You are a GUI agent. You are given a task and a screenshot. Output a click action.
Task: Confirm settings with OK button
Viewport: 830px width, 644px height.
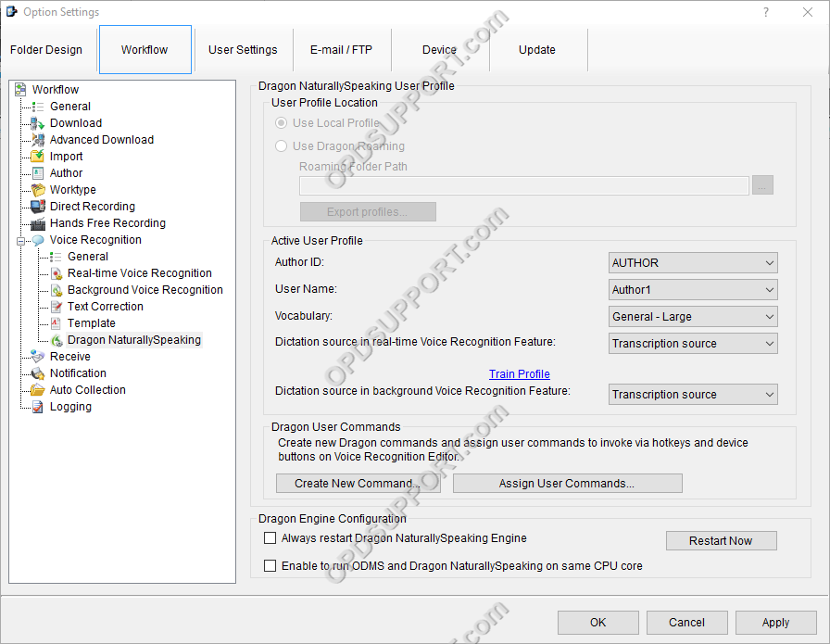click(x=598, y=623)
